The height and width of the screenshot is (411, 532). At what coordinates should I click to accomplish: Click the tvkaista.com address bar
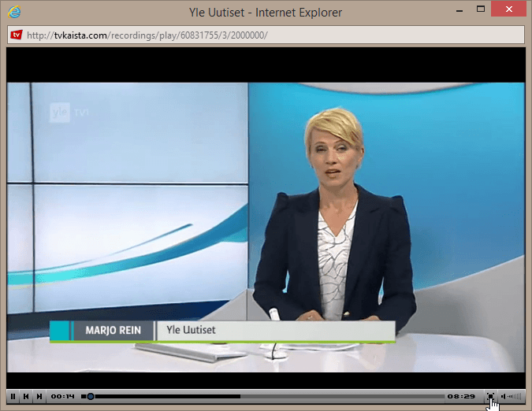click(x=266, y=35)
